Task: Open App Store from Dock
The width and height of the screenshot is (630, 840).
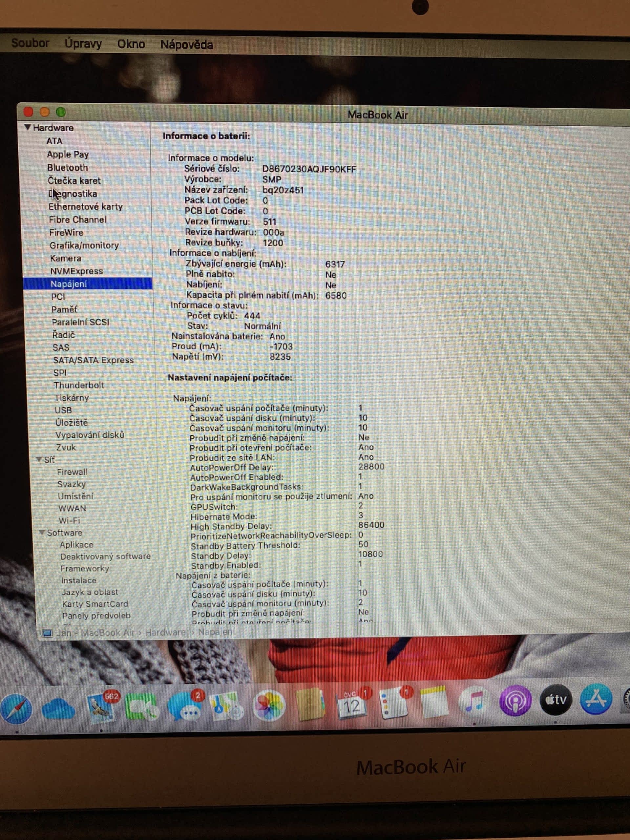Action: coord(596,699)
